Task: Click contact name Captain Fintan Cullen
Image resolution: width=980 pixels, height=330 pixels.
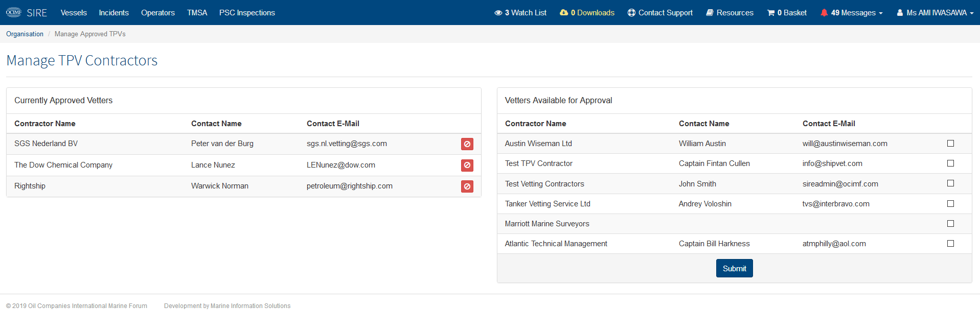Action: point(714,163)
